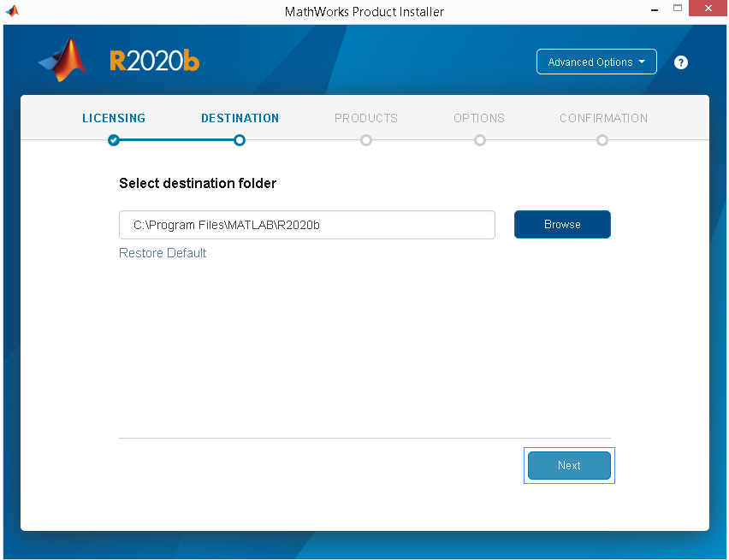Open the Advanced Options dropdown

(x=596, y=62)
